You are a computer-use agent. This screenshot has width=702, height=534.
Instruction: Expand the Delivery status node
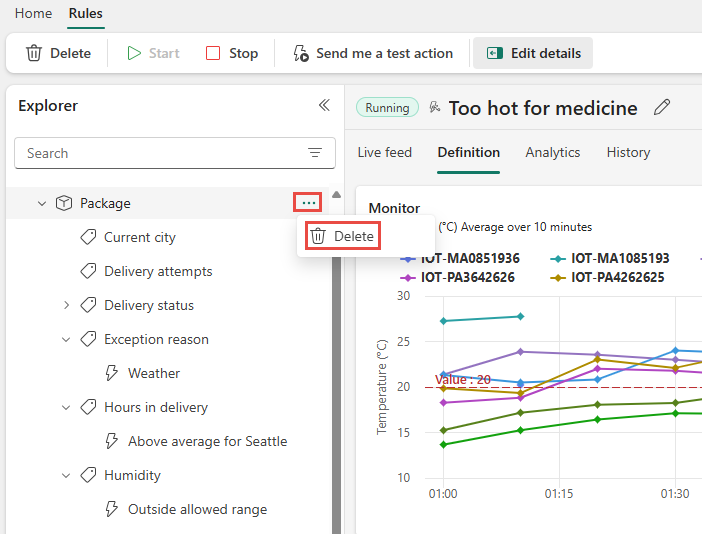66,305
